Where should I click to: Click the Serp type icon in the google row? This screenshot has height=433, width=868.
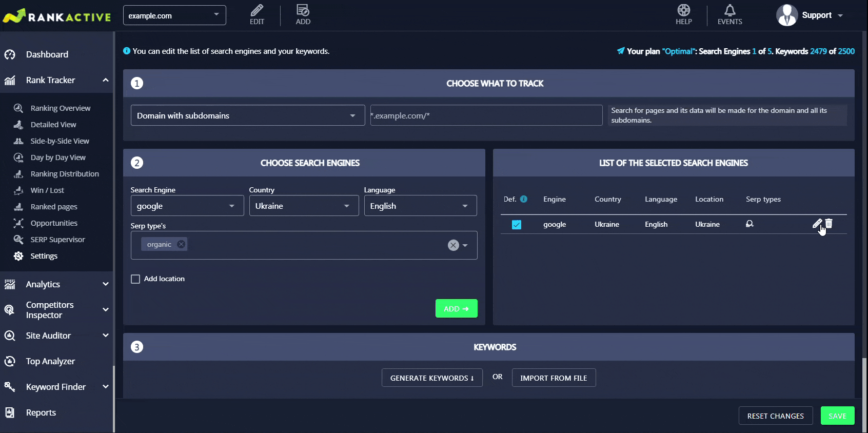749,224
